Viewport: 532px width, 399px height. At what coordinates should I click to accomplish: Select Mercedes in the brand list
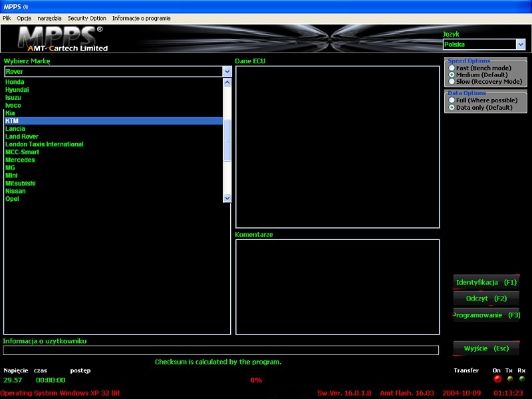(x=20, y=160)
